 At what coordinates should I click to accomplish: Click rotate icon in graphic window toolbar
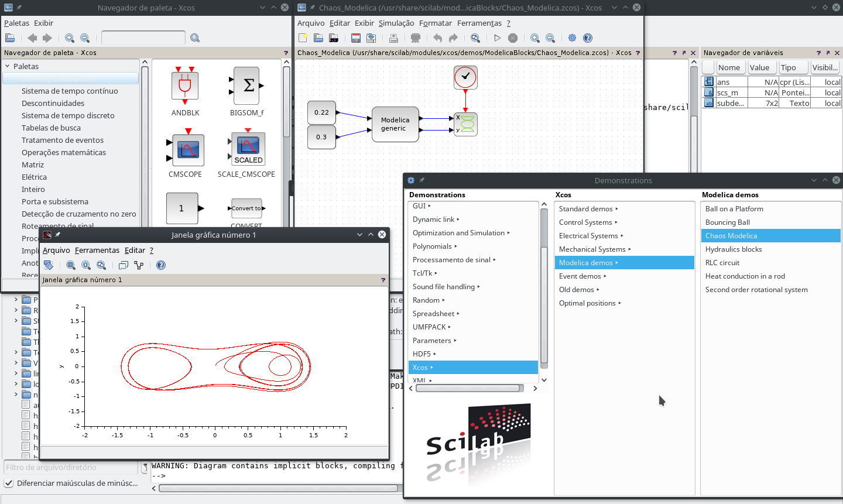[x=49, y=265]
